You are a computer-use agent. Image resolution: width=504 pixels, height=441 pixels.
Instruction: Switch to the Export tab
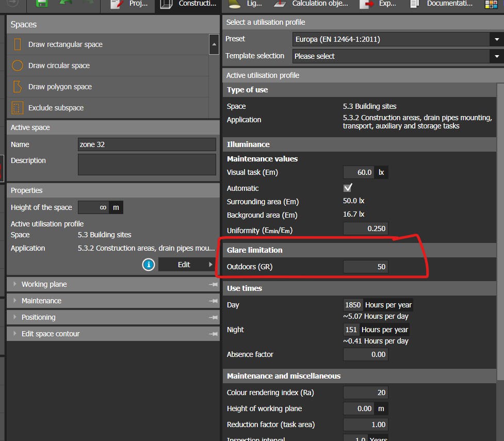(x=378, y=4)
